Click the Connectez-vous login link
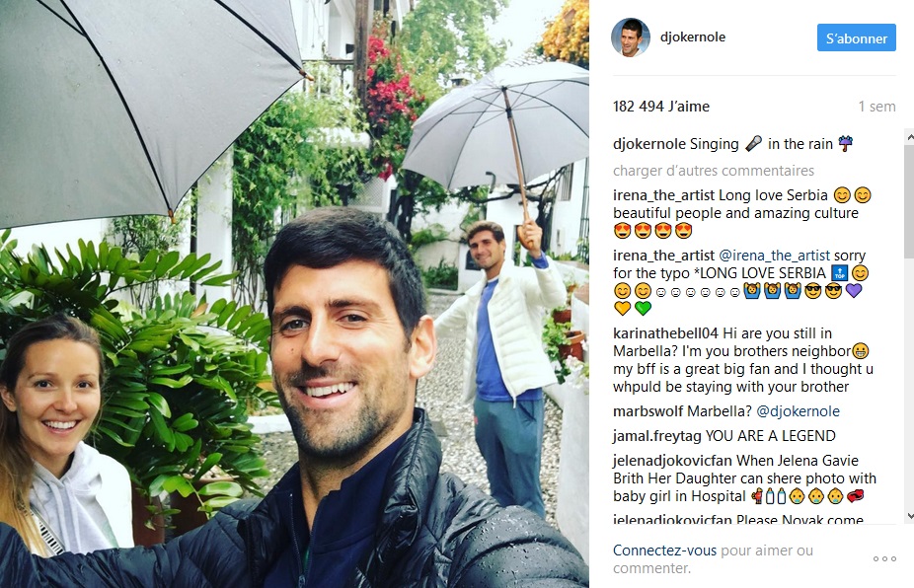The height and width of the screenshot is (588, 914). [x=664, y=551]
